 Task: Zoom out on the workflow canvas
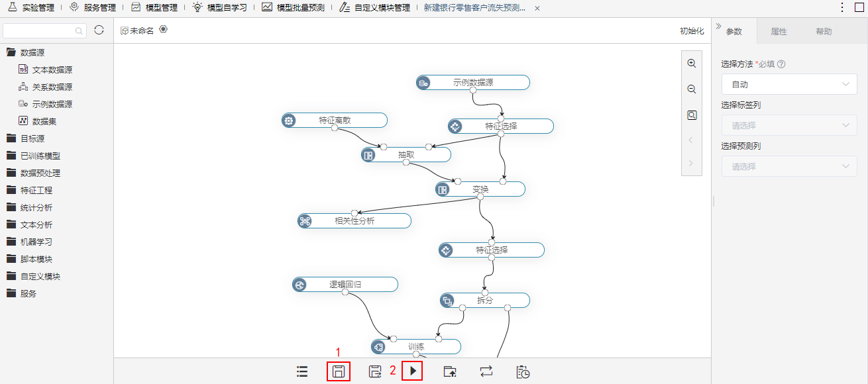coord(692,89)
